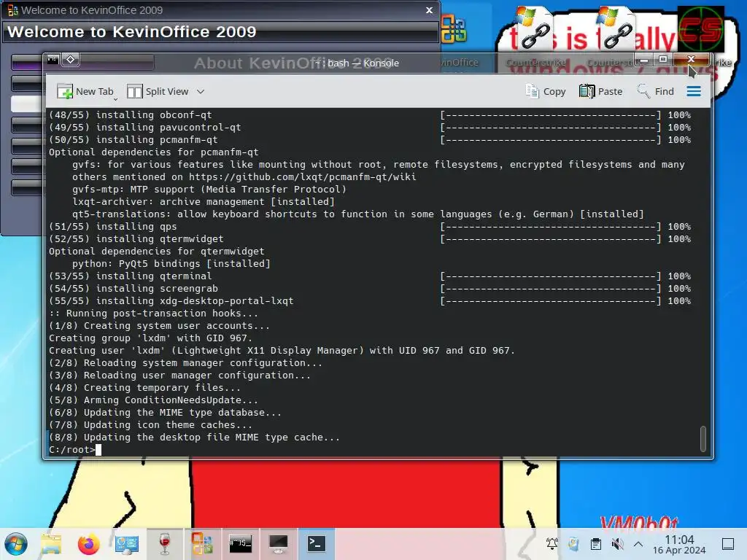Screen dimensions: 747x560
Task: Close the Welcome to KevinOffice 2009 window
Action: [x=429, y=10]
